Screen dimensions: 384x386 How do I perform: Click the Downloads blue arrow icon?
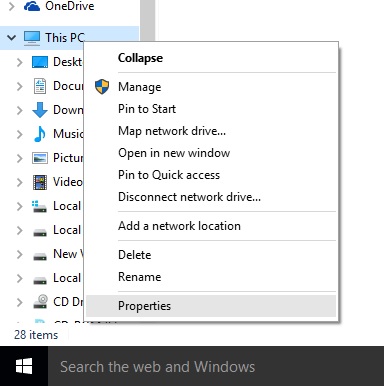coord(40,110)
